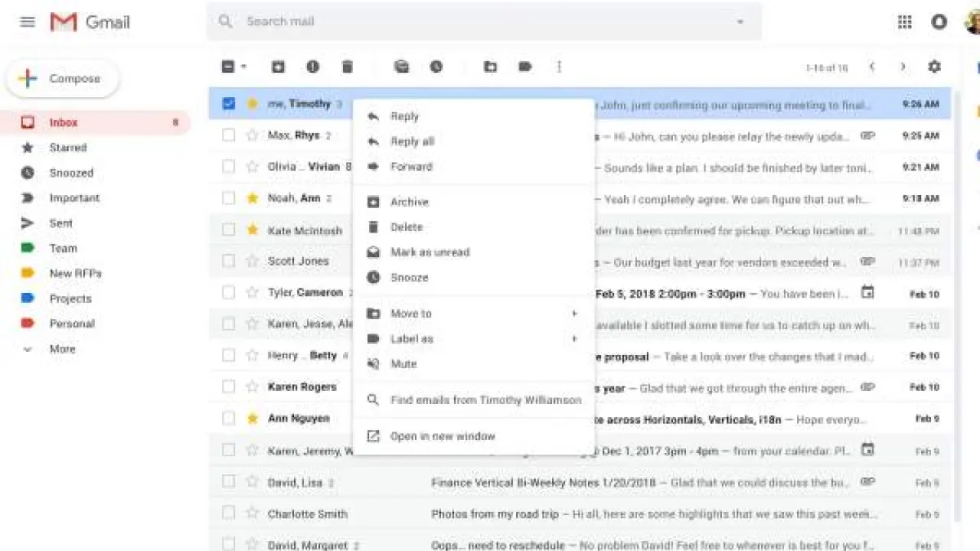Click the Snooze clock icon in the toolbar
This screenshot has width=980, height=551.
[x=436, y=67]
